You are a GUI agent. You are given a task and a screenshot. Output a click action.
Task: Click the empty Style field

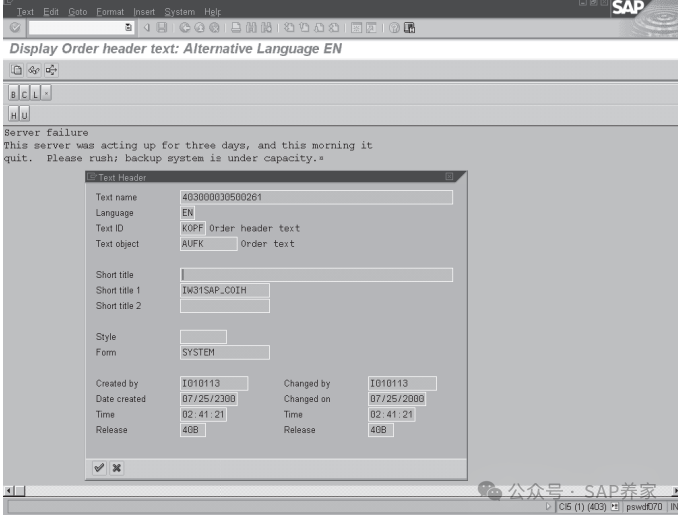coord(203,337)
